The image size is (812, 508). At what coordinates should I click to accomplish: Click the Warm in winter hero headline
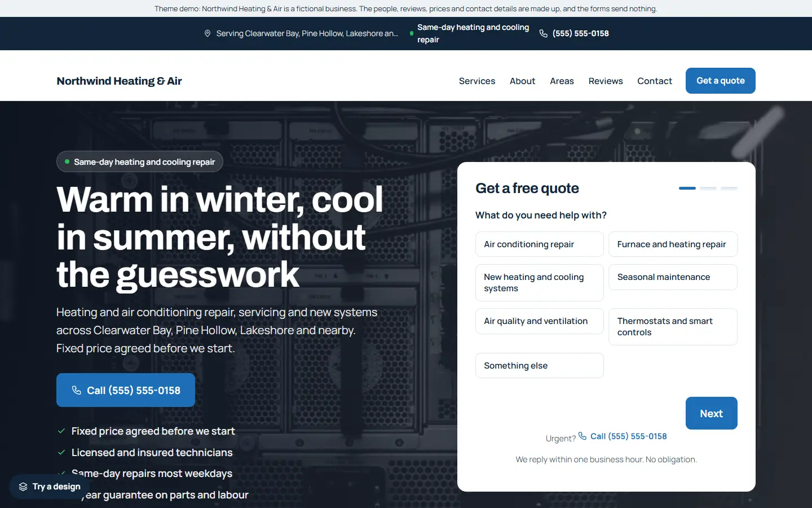coord(220,237)
